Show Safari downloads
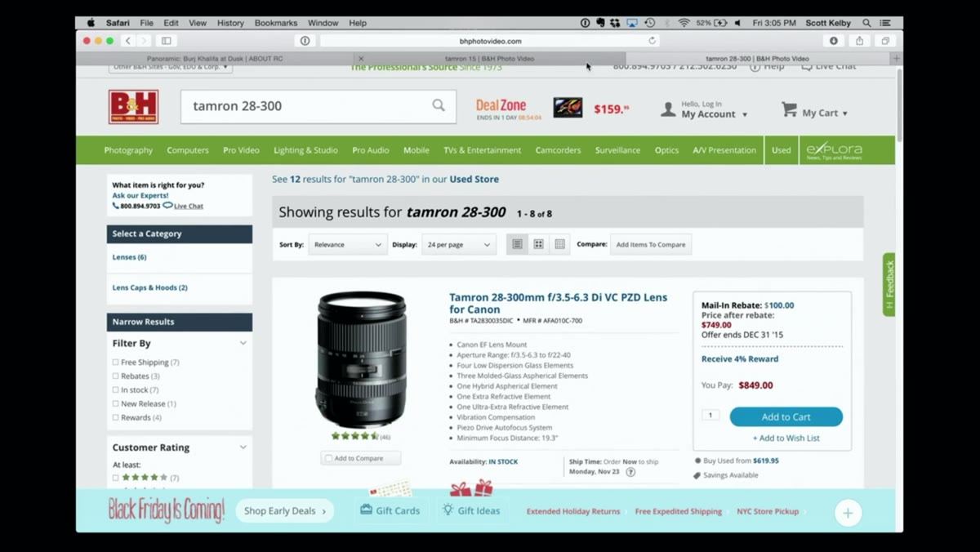The height and width of the screenshot is (552, 980). coord(834,41)
